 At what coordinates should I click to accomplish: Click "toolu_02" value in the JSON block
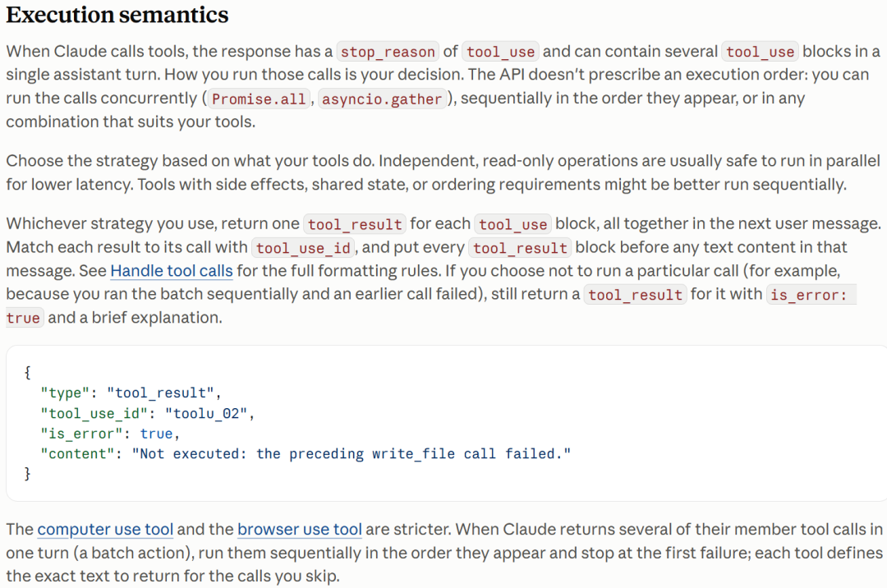206,414
